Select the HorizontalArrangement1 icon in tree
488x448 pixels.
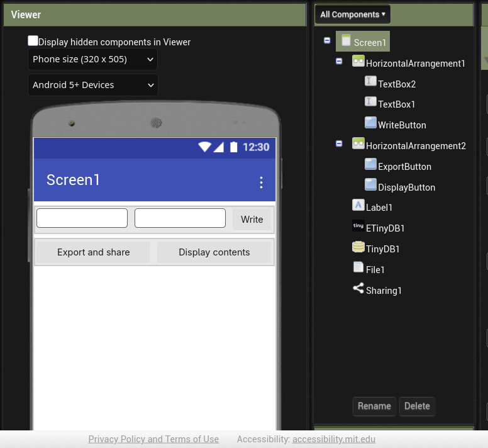click(358, 62)
